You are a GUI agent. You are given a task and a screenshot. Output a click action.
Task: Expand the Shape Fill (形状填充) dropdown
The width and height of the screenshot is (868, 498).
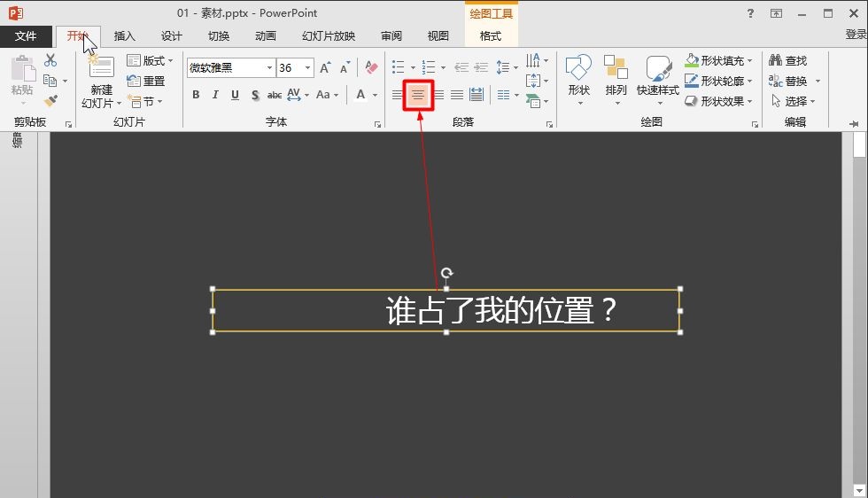(749, 61)
